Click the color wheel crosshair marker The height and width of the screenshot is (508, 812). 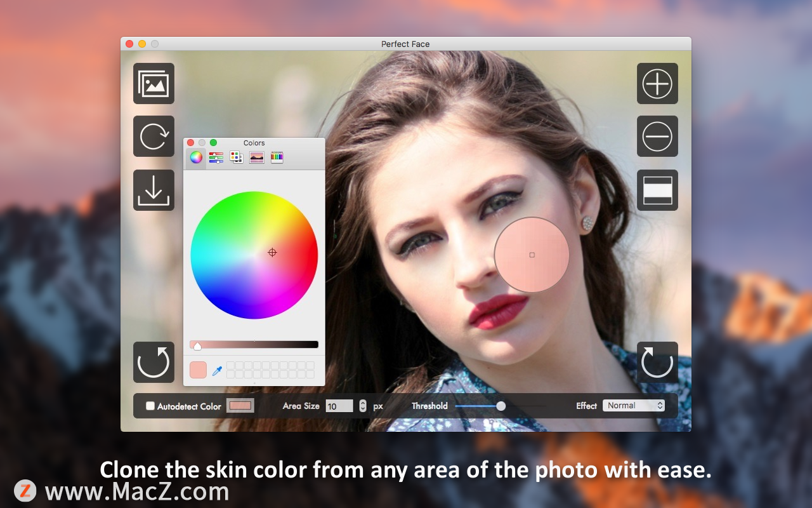click(272, 252)
